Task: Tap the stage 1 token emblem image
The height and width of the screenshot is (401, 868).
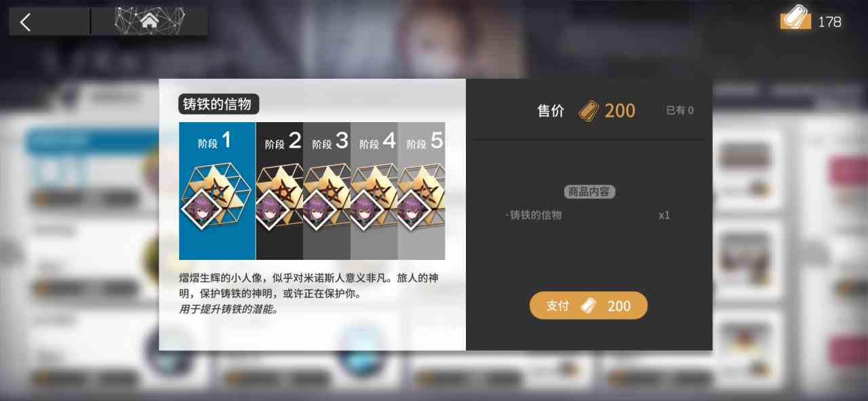Action: click(216, 197)
